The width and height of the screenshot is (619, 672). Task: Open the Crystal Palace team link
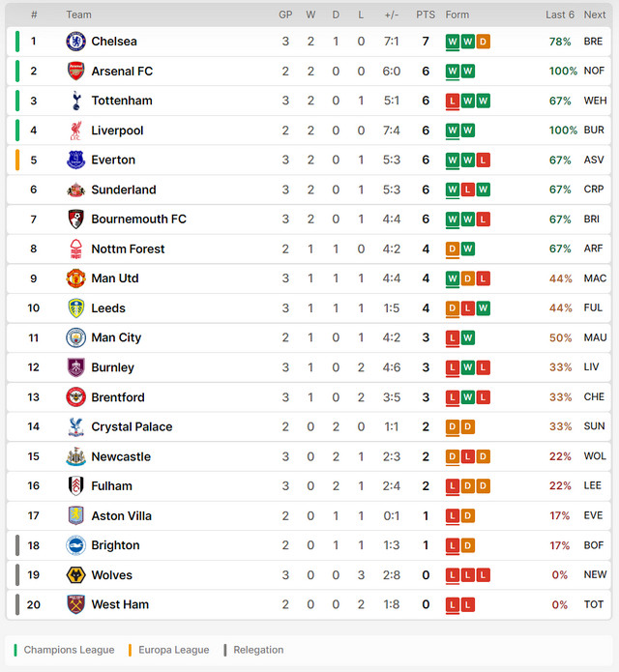(132, 426)
